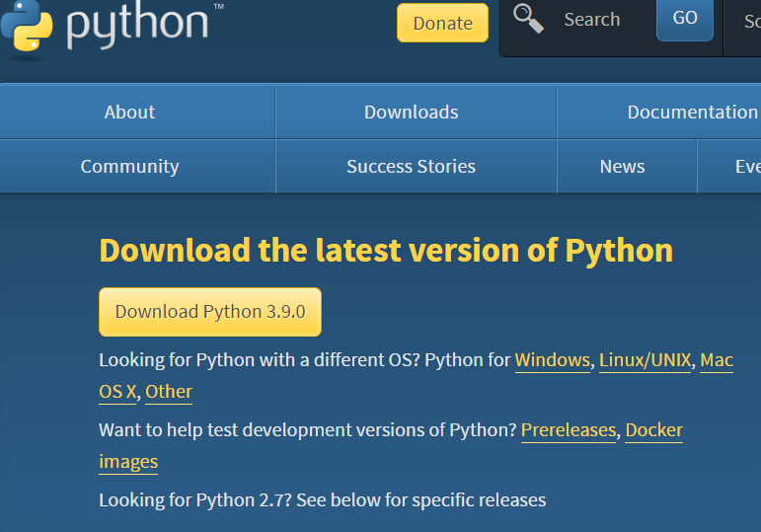Open the About menu
The height and width of the screenshot is (532, 761).
[x=137, y=113]
